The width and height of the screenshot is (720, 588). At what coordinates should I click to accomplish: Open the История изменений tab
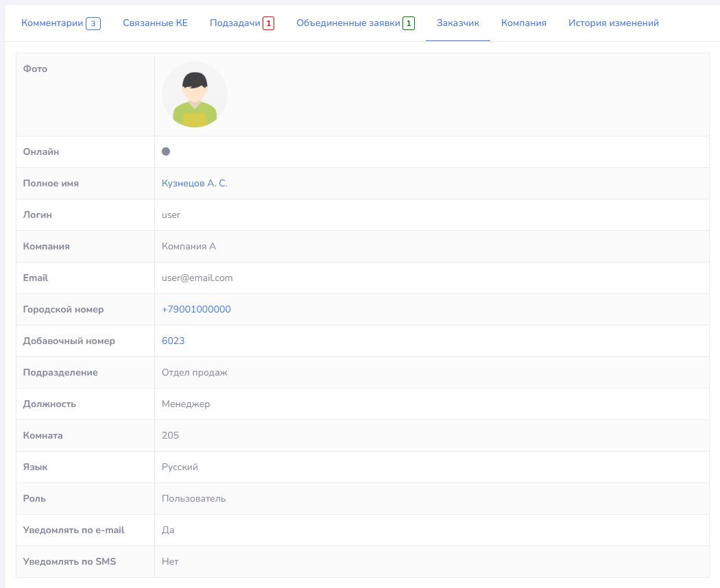click(x=613, y=23)
